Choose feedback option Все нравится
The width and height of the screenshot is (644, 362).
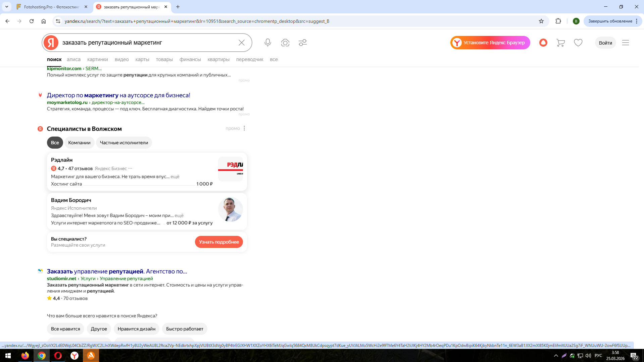pyautogui.click(x=65, y=329)
